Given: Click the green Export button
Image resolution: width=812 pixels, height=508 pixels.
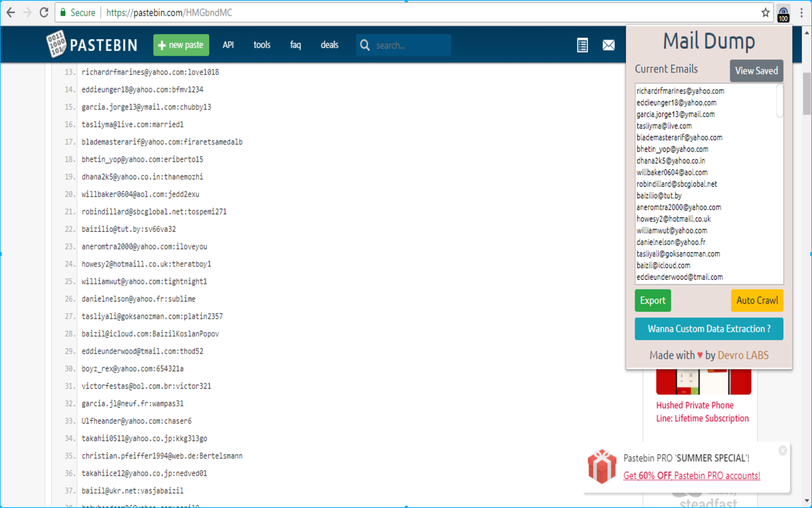Looking at the screenshot, I should [x=653, y=300].
